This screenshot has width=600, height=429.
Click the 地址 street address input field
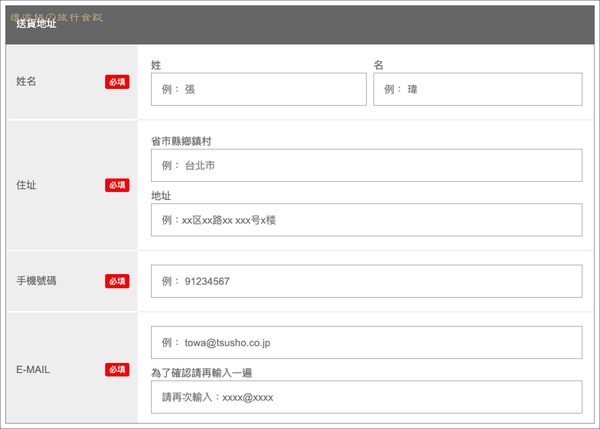point(366,220)
